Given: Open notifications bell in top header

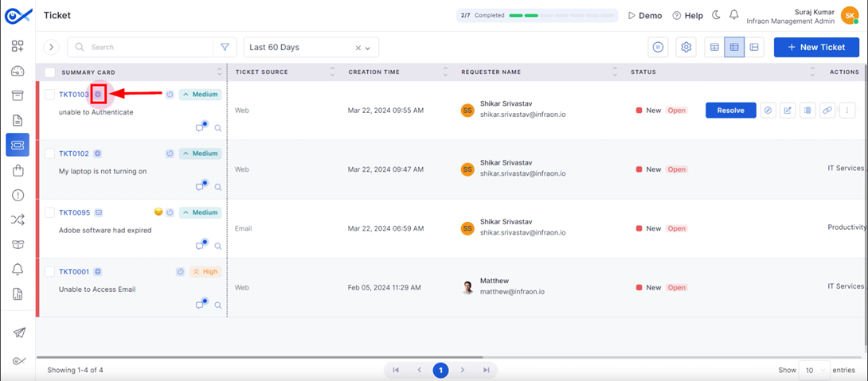Looking at the screenshot, I should click(734, 15).
